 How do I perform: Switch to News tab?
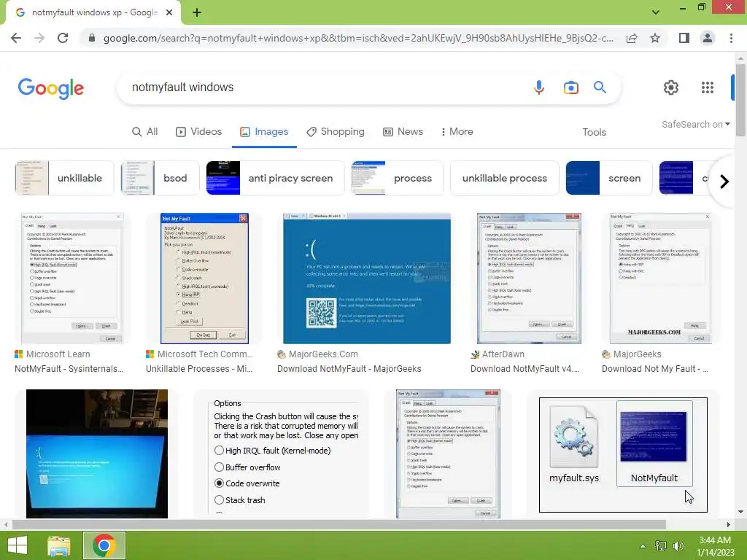(x=403, y=132)
